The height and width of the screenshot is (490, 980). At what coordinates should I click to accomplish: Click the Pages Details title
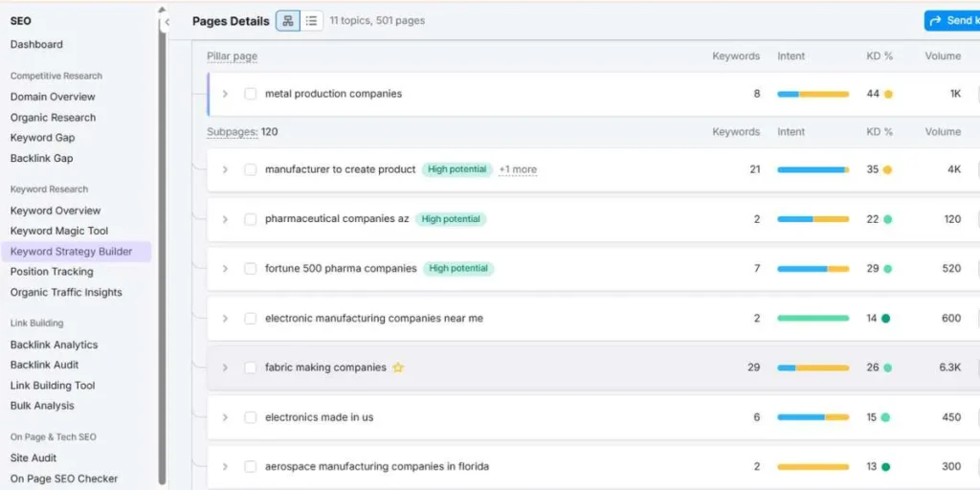[231, 21]
